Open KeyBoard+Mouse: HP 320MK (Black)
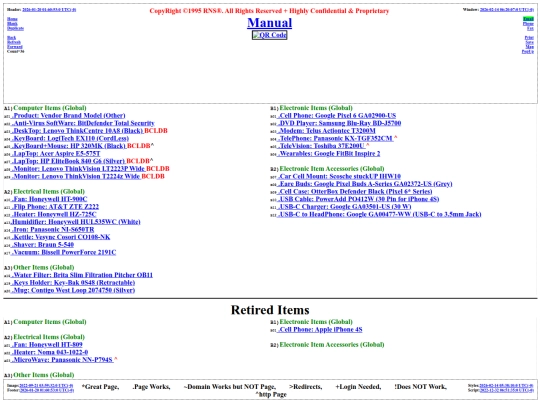 (69, 146)
